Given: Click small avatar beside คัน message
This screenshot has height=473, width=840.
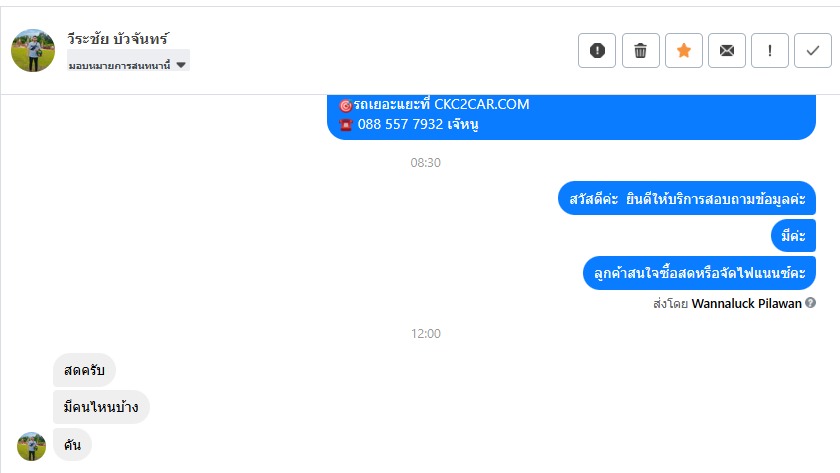Looking at the screenshot, I should tap(32, 446).
